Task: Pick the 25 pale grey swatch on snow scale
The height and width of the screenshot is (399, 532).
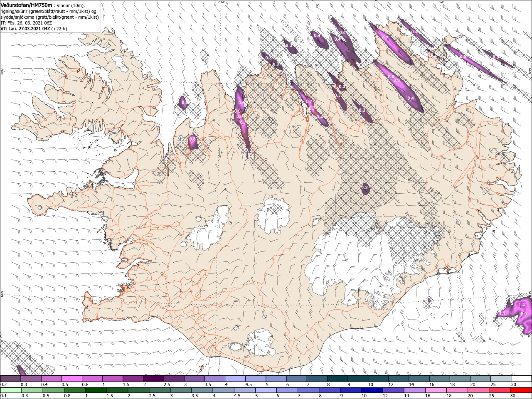Action: [501, 379]
